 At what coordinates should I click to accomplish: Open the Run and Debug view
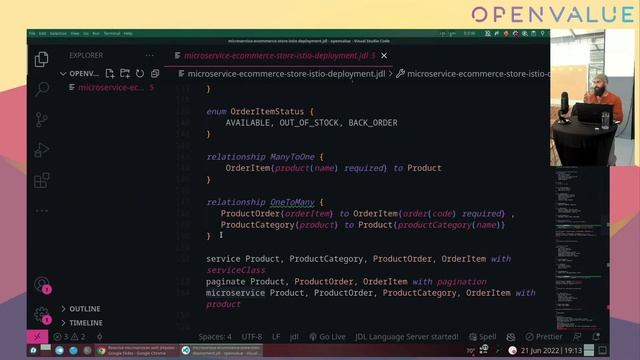coord(42,150)
